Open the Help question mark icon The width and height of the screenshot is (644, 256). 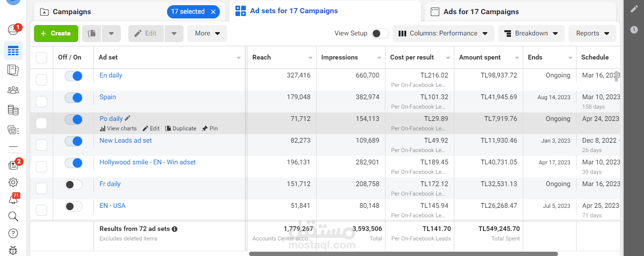click(13, 233)
